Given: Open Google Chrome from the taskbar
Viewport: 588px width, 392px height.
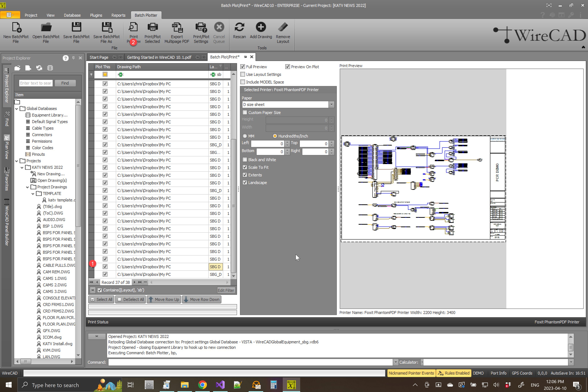Looking at the screenshot, I should tap(202, 385).
